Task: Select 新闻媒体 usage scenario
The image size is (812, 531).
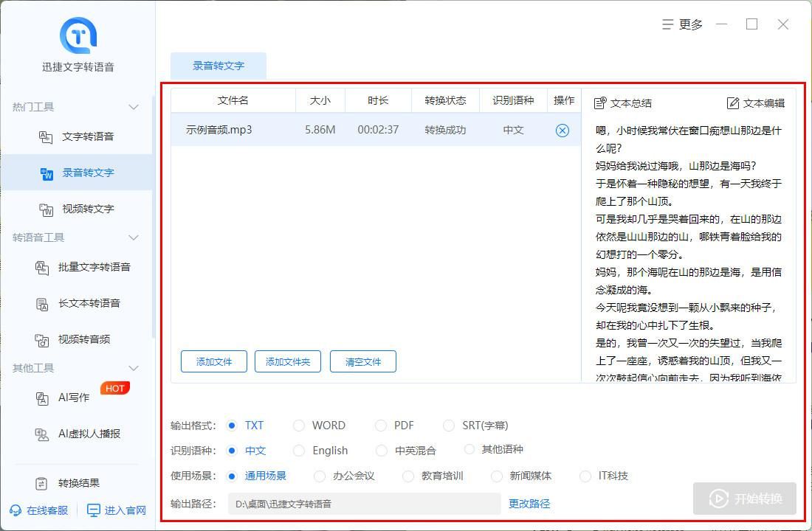Action: (x=497, y=476)
